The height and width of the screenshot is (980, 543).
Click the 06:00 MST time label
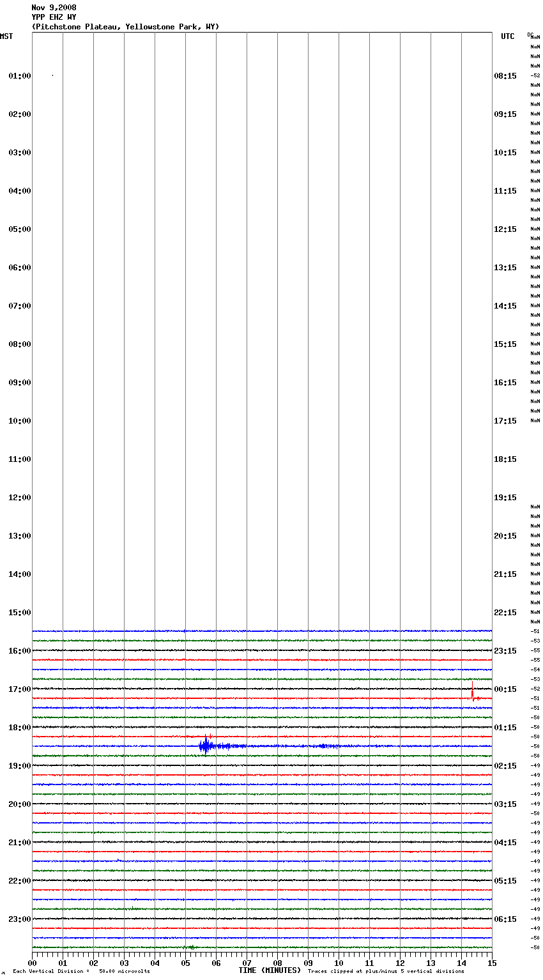(20, 268)
